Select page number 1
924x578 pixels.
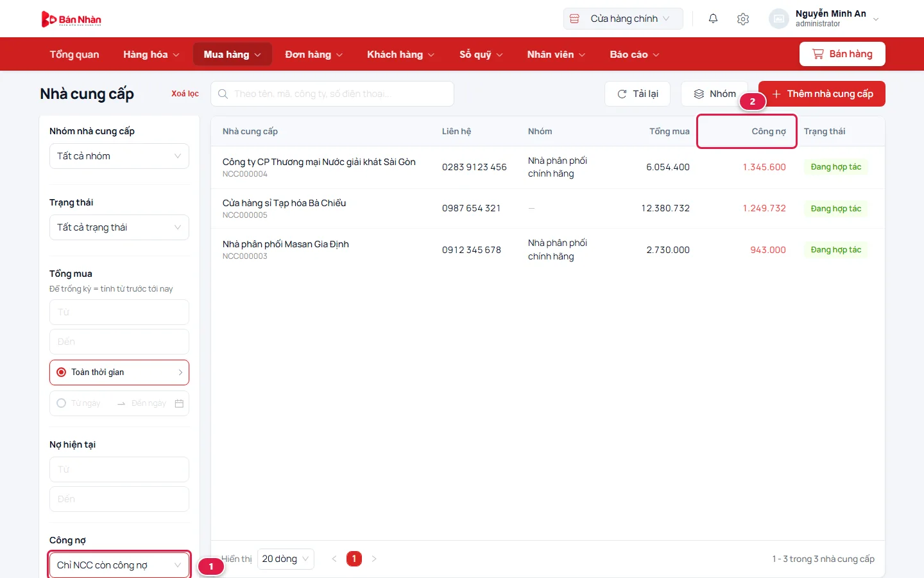pos(354,559)
